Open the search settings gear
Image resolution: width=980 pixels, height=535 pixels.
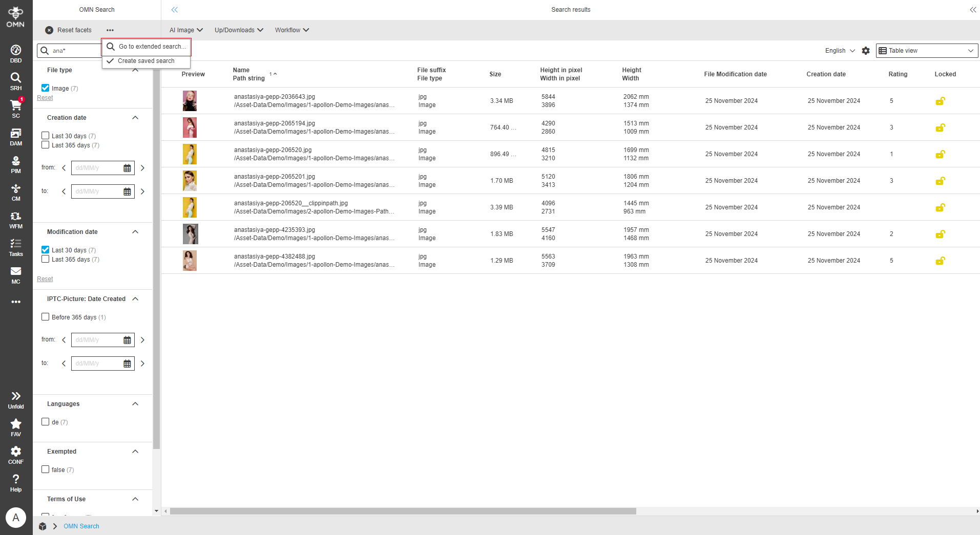click(865, 51)
